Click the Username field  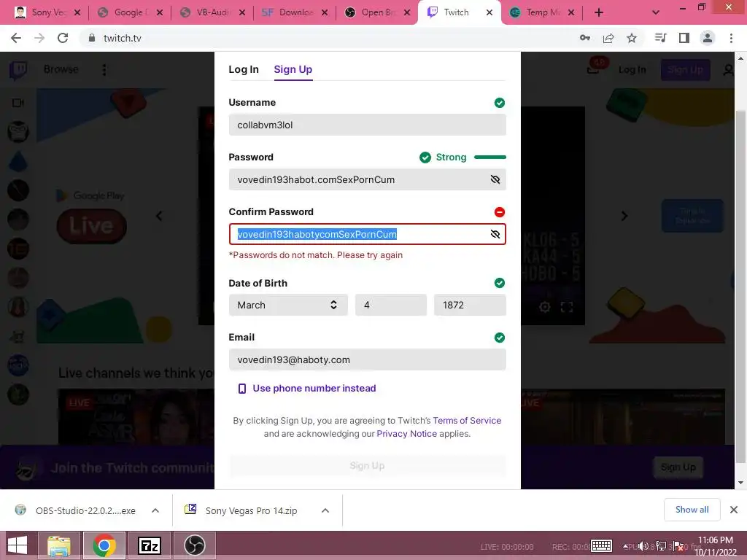368,125
